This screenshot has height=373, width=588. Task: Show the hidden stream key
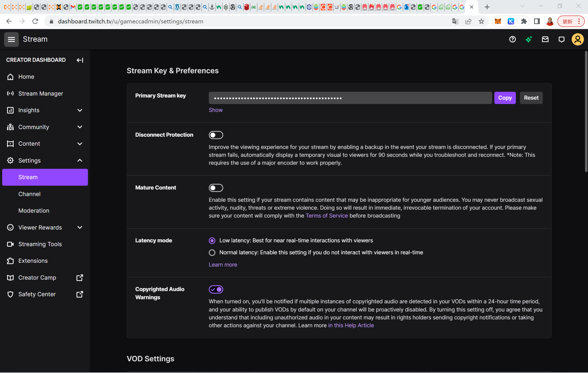[216, 110]
